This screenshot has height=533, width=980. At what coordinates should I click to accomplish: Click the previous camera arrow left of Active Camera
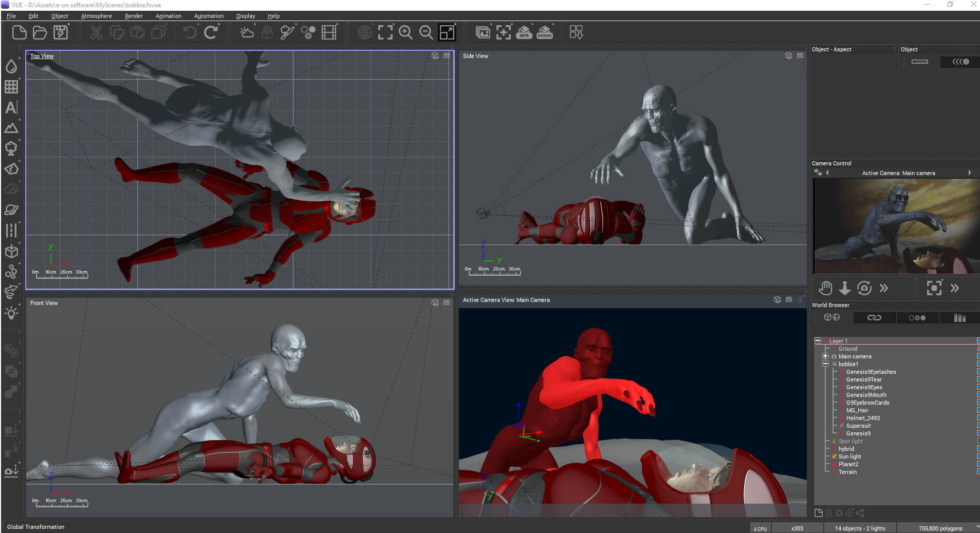coord(827,173)
